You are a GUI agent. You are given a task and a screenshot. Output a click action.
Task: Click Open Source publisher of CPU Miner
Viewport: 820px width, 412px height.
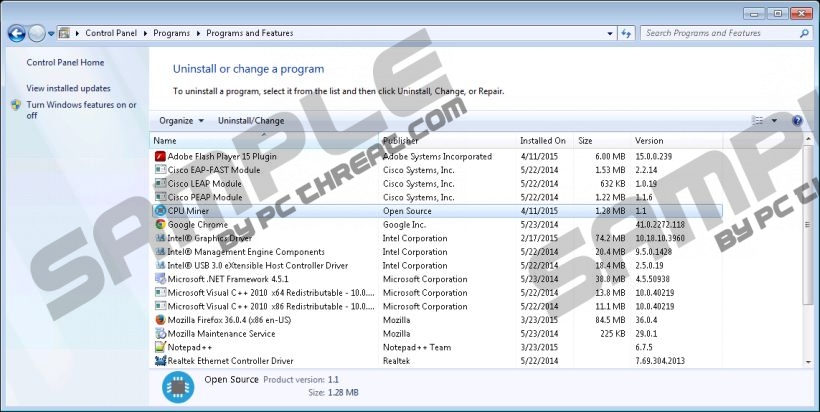[x=407, y=211]
